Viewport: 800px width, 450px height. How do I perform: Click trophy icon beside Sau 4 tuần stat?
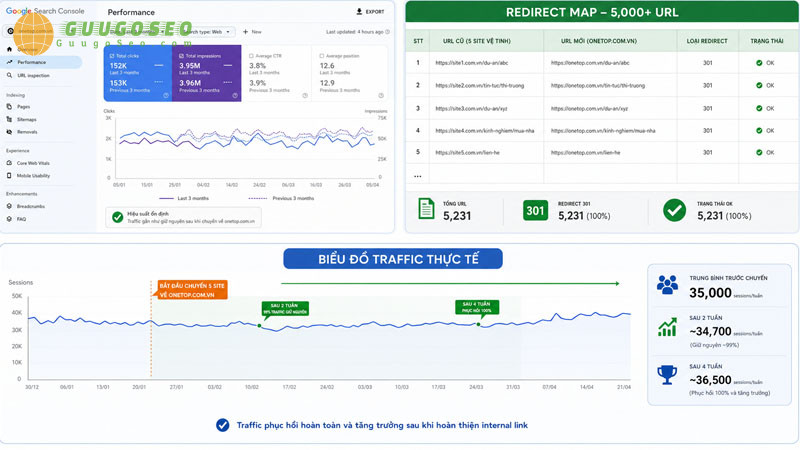(x=667, y=375)
